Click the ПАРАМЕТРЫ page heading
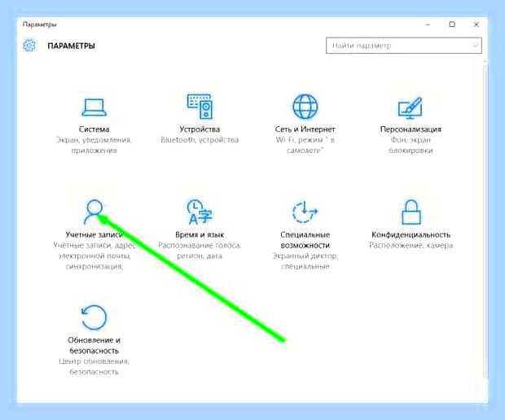This screenshot has height=420, width=505. click(71, 46)
